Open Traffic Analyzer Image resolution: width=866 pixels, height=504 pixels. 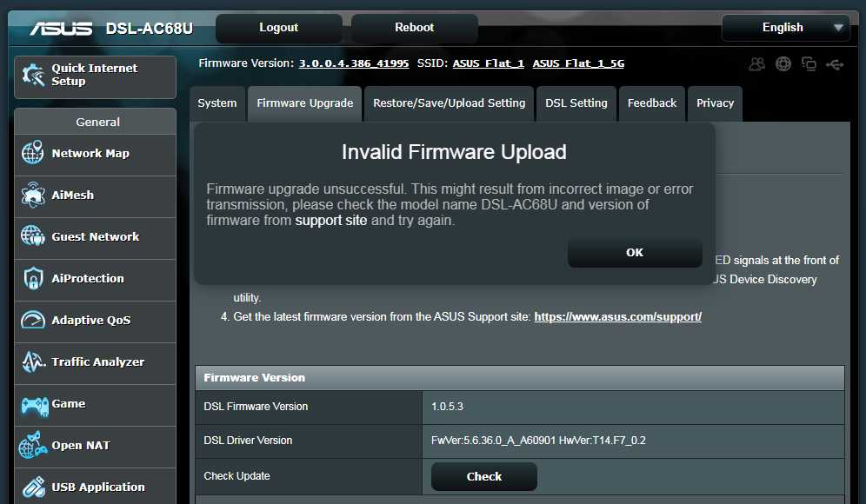[x=95, y=363]
